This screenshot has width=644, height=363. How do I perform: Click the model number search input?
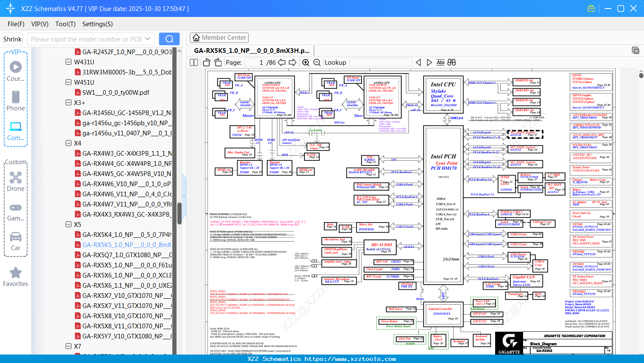pos(86,39)
